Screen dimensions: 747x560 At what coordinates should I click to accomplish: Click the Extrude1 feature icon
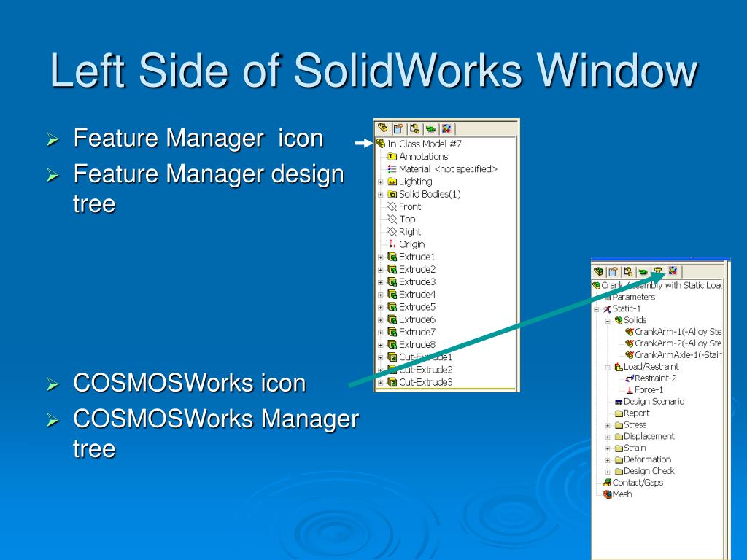(x=392, y=257)
